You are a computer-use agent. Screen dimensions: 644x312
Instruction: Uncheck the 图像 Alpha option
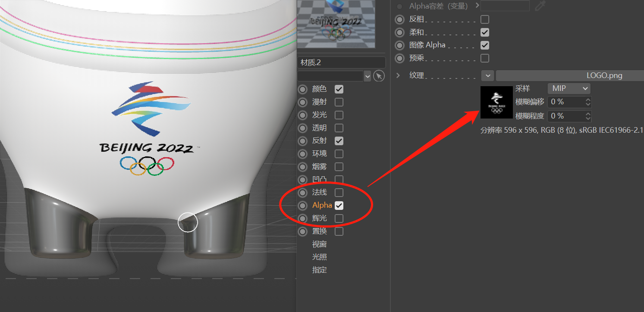485,45
